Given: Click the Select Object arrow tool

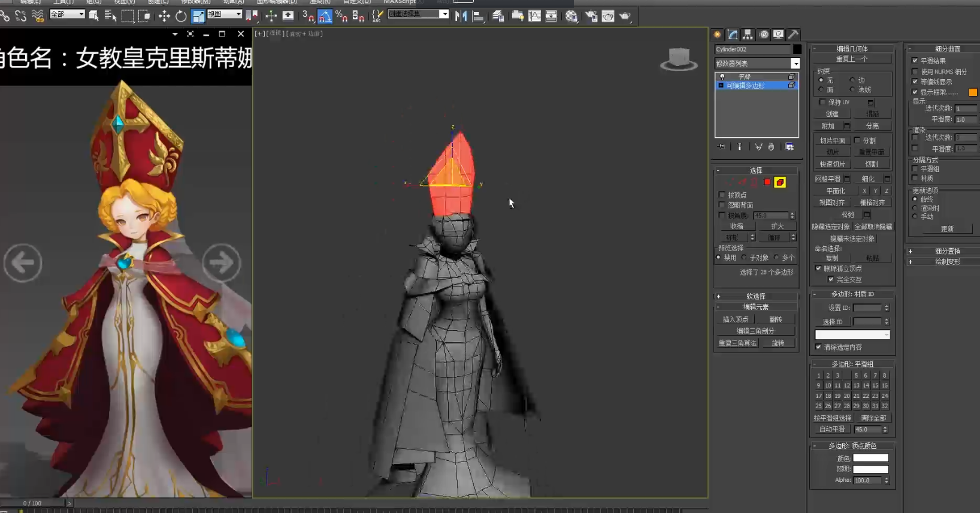Looking at the screenshot, I should [94, 16].
